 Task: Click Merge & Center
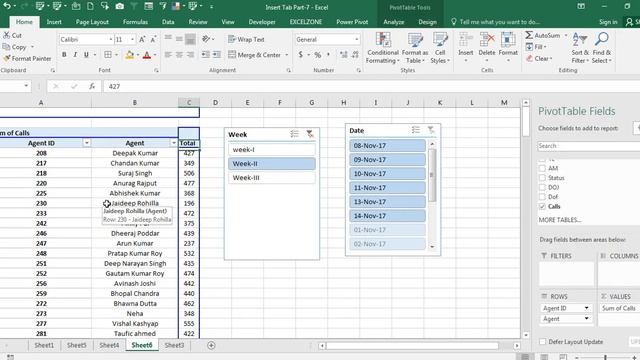[254, 55]
